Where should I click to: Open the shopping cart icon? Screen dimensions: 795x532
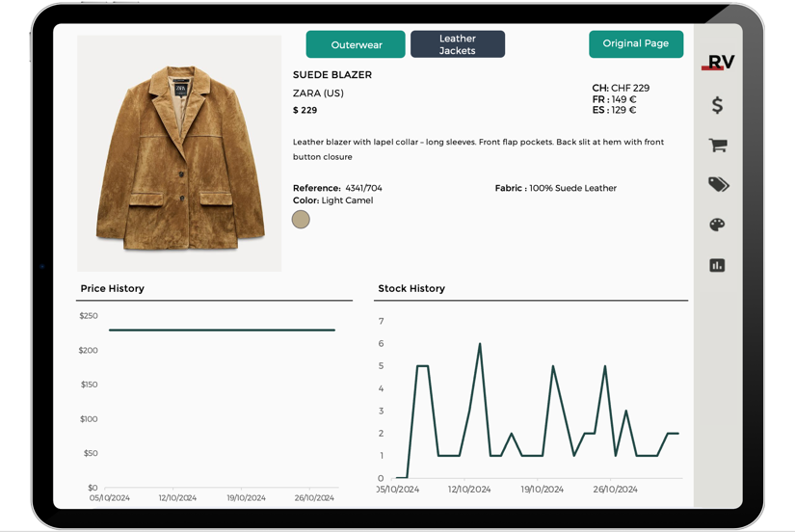coord(718,145)
